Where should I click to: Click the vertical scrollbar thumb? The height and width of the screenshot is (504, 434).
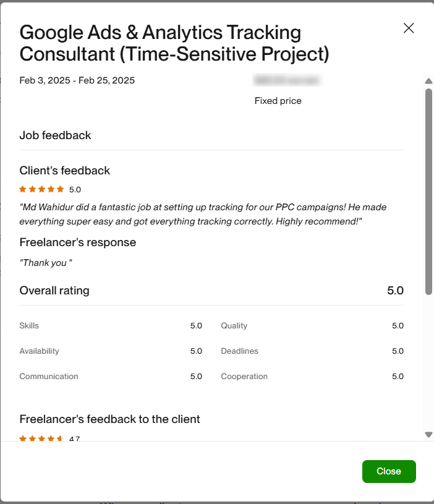click(x=428, y=192)
